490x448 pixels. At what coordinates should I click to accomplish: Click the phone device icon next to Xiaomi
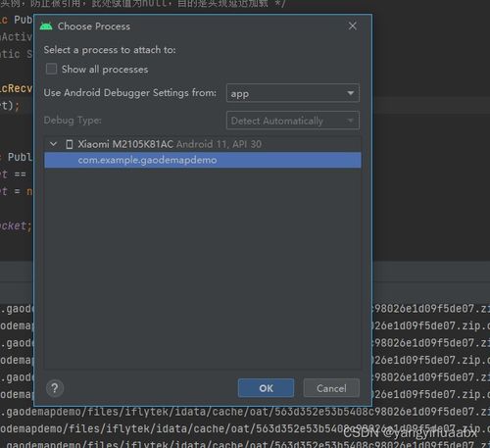coord(69,144)
